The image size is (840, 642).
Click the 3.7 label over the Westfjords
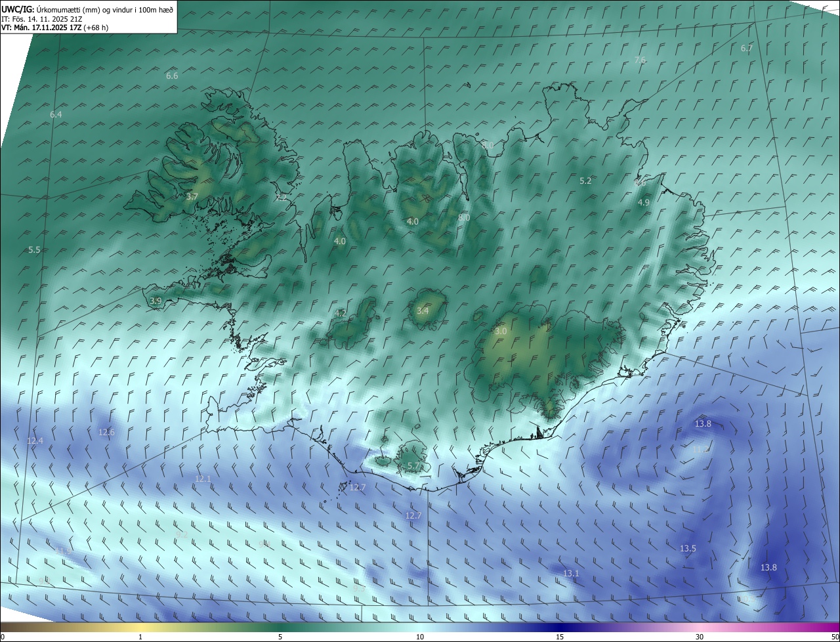192,197
